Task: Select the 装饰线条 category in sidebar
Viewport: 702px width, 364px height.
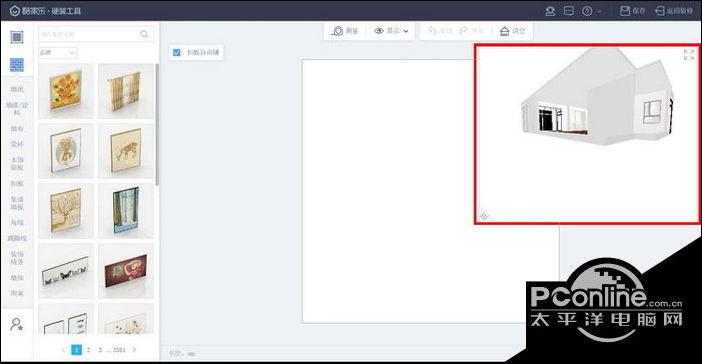Action: pyautogui.click(x=17, y=258)
